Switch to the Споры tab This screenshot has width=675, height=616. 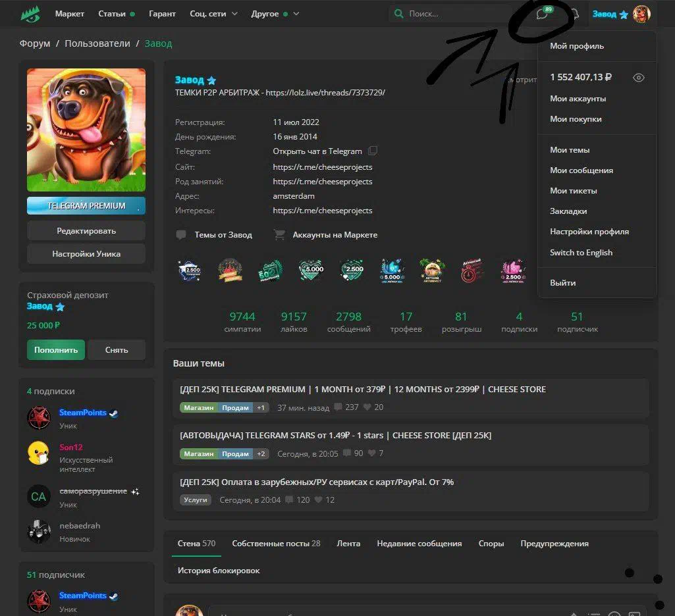click(x=491, y=544)
